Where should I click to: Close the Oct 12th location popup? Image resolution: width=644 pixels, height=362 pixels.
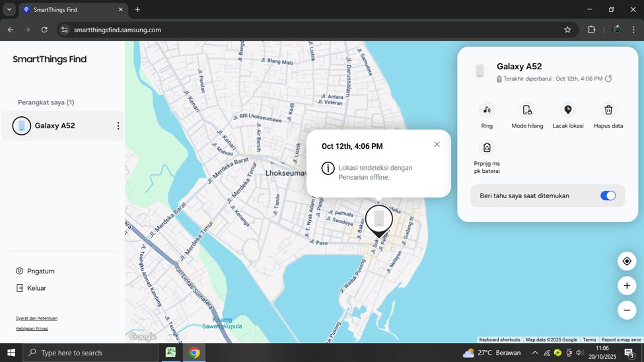point(437,144)
